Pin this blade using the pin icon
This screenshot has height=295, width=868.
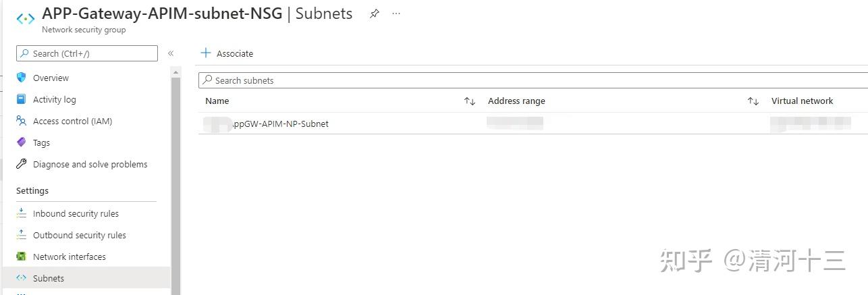[x=375, y=14]
